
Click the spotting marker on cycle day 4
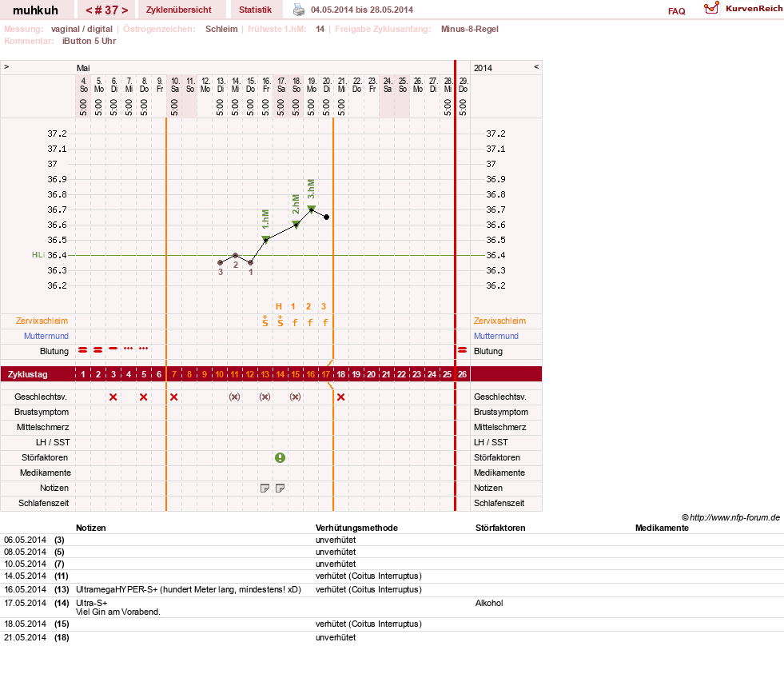click(129, 349)
